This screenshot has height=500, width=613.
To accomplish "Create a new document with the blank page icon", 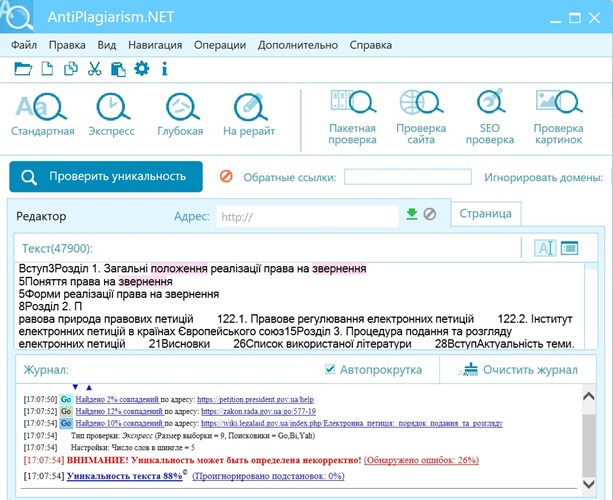I will point(47,69).
